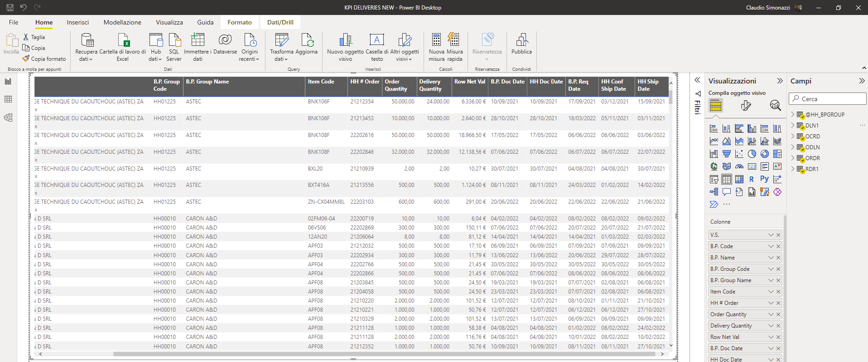Choose the decomposition tree visual
Screen dimensions: 868x362
coord(714,192)
